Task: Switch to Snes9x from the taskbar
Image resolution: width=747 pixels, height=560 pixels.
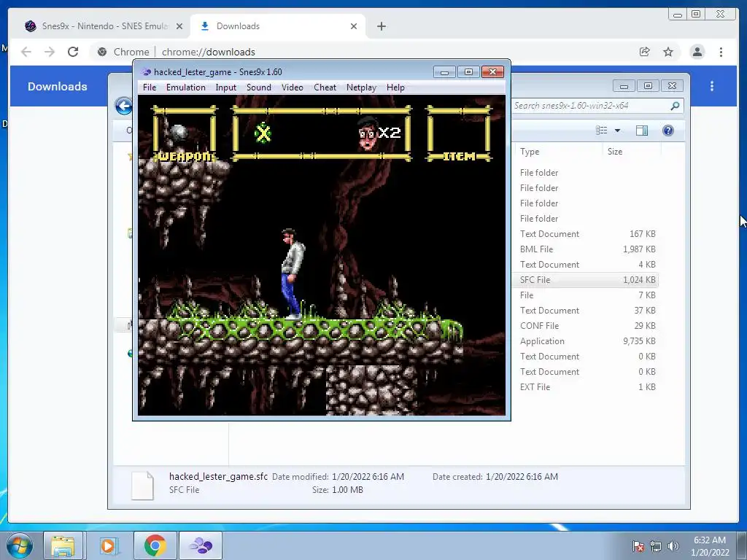Action: click(201, 545)
